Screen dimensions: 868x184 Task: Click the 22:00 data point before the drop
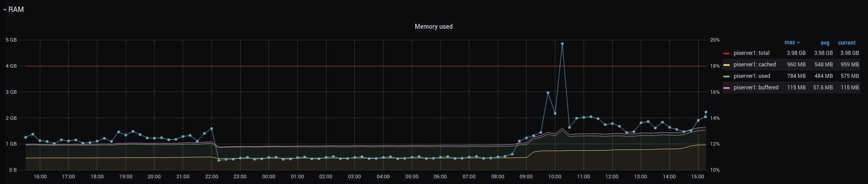pos(212,129)
